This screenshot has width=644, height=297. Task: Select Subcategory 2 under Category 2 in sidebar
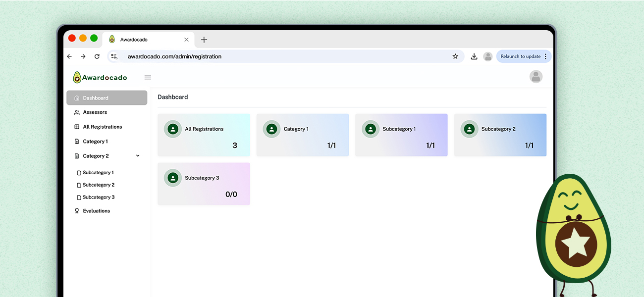click(98, 185)
